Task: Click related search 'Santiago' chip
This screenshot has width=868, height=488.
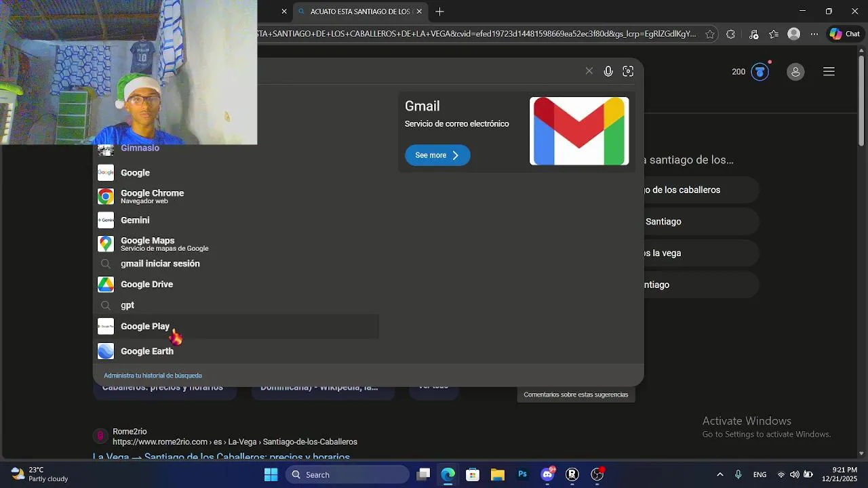Action: click(x=701, y=222)
